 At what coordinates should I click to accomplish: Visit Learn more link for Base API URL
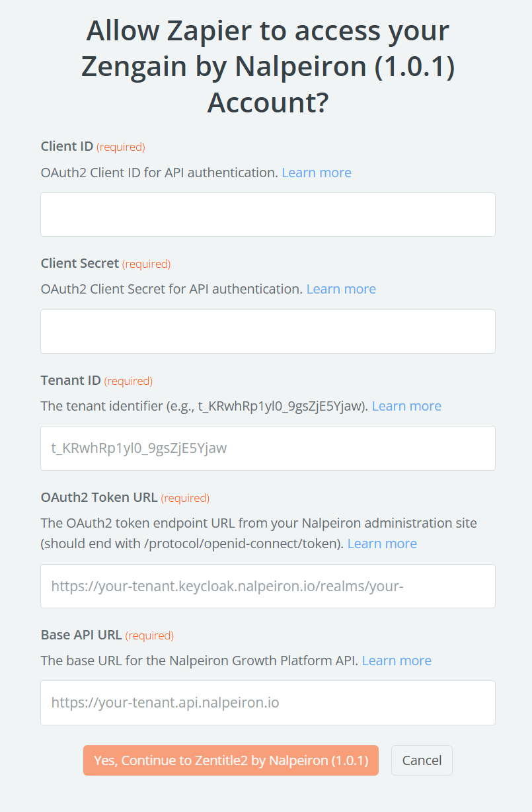[397, 661]
